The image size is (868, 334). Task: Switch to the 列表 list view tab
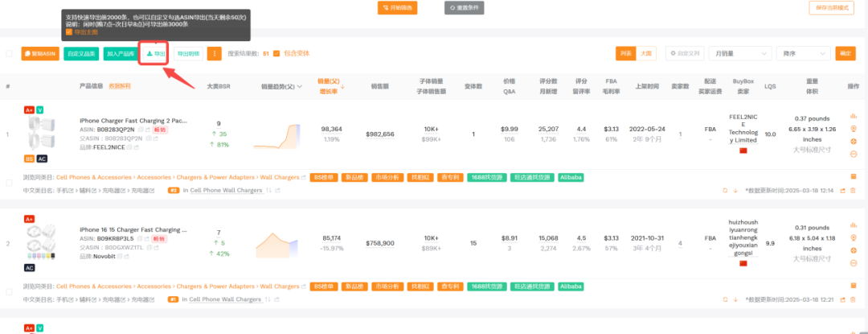[625, 54]
